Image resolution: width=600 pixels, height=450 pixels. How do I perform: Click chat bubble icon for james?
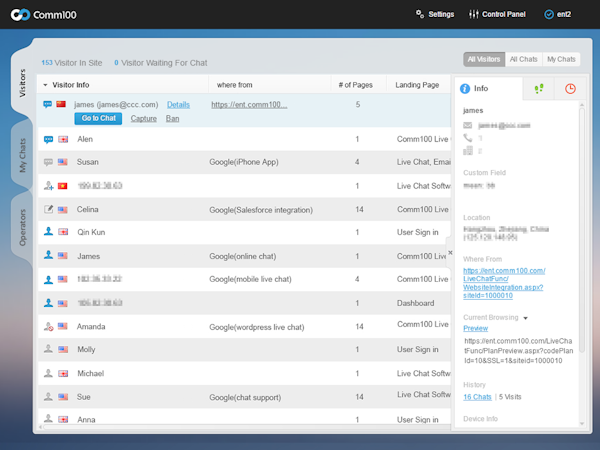point(47,104)
